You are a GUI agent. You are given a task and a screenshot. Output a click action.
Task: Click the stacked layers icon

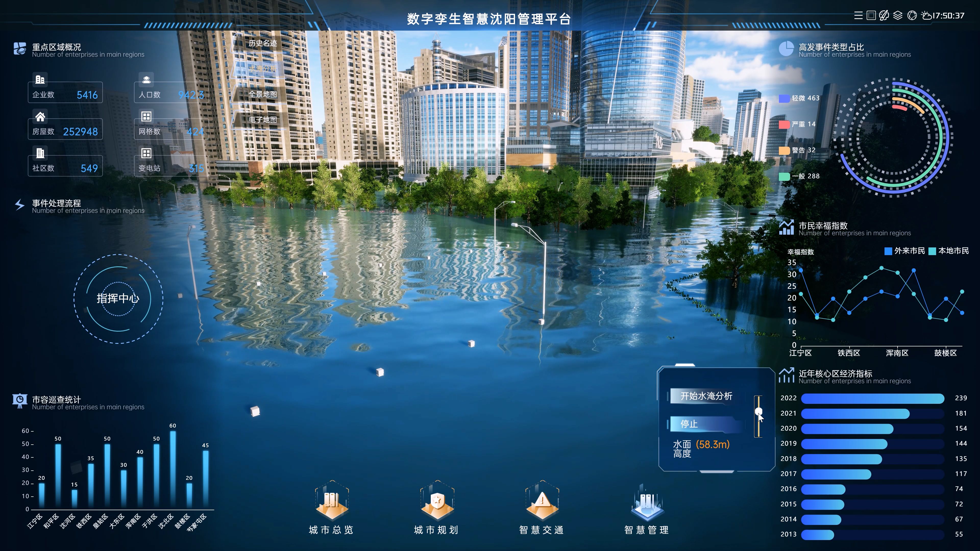[898, 16]
